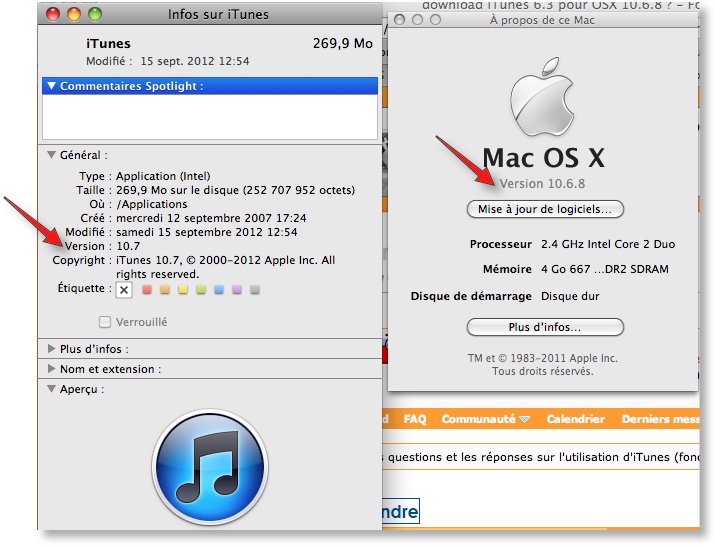Enable the Verrouillé checkbox
The width and height of the screenshot is (716, 548).
pyautogui.click(x=105, y=322)
